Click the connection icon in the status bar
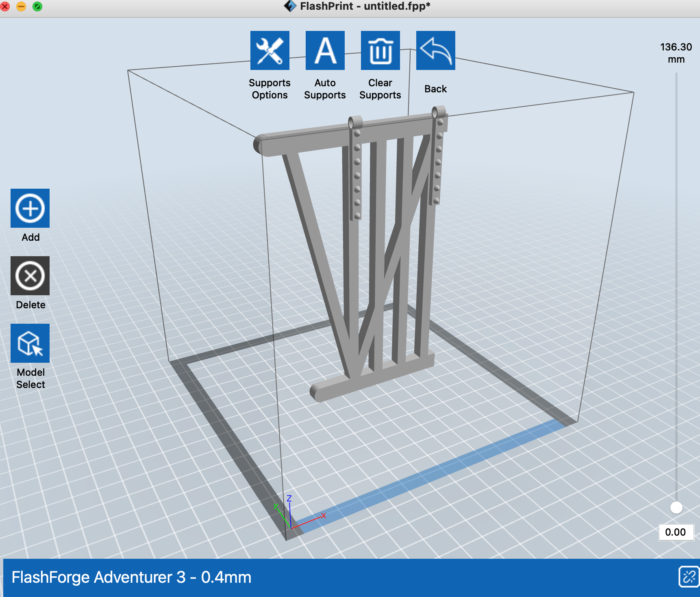Screen dimensions: 700x597 [689, 577]
